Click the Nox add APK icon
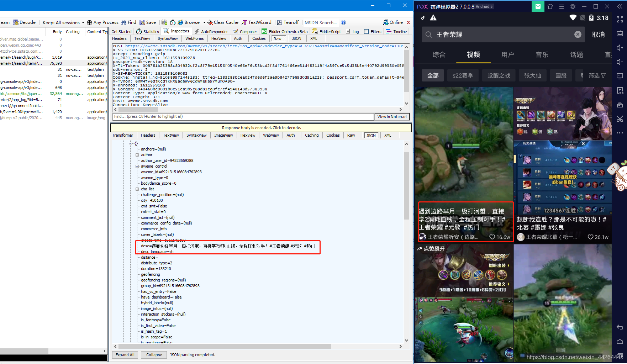 click(620, 90)
